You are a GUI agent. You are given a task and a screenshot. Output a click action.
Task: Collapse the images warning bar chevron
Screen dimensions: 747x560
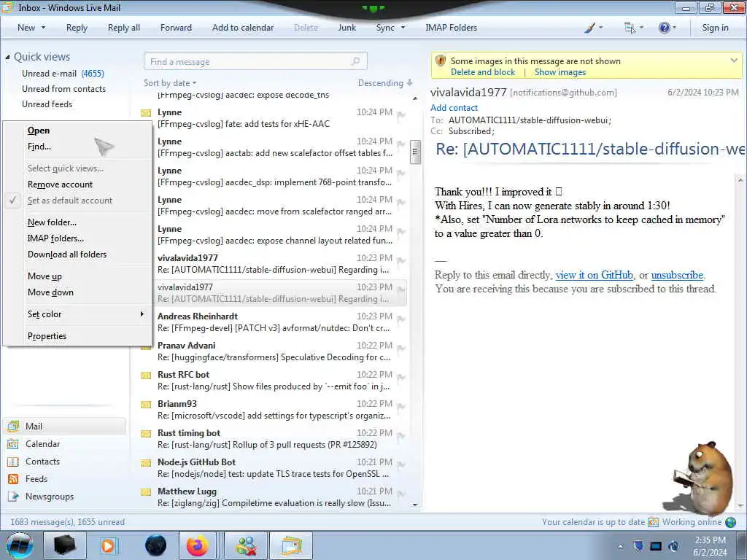pyautogui.click(x=734, y=61)
